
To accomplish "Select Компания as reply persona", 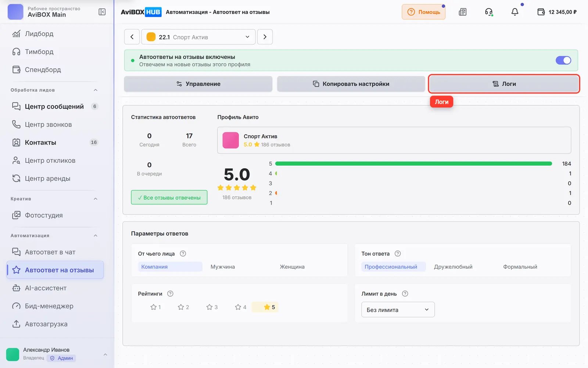I will click(x=170, y=267).
